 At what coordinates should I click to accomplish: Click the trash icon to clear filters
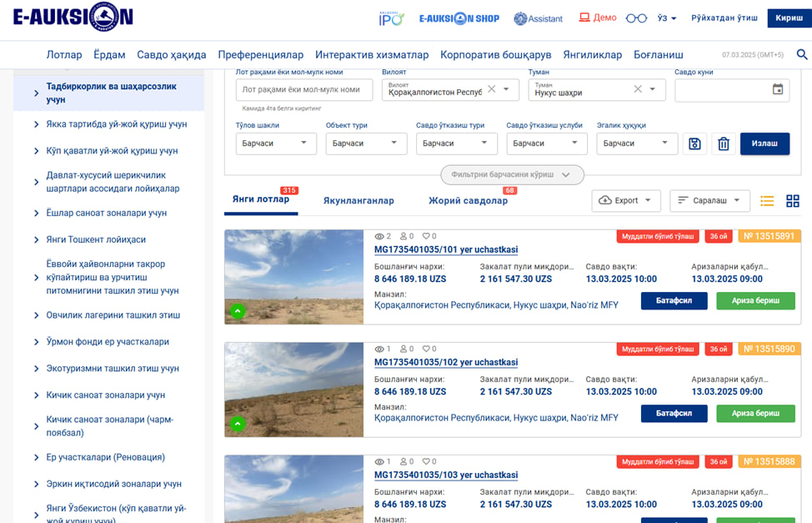tap(724, 144)
